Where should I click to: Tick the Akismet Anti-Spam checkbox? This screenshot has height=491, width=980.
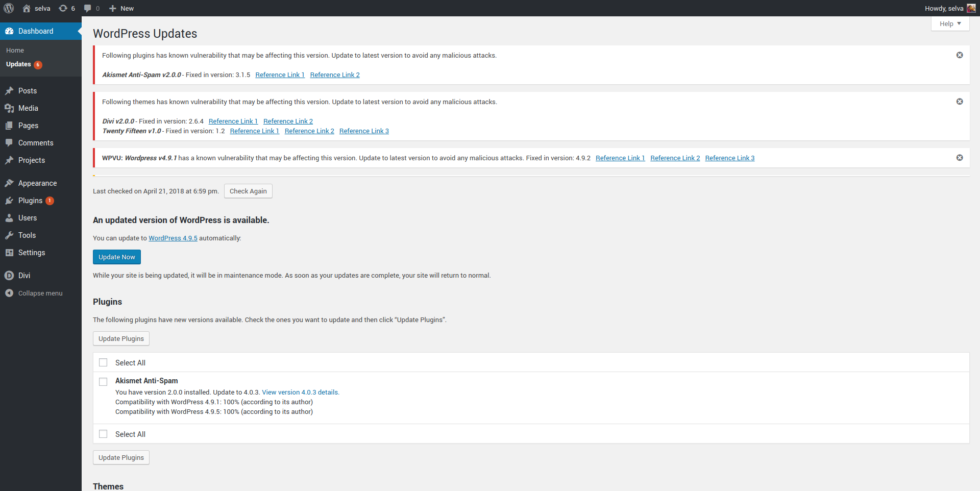click(103, 382)
